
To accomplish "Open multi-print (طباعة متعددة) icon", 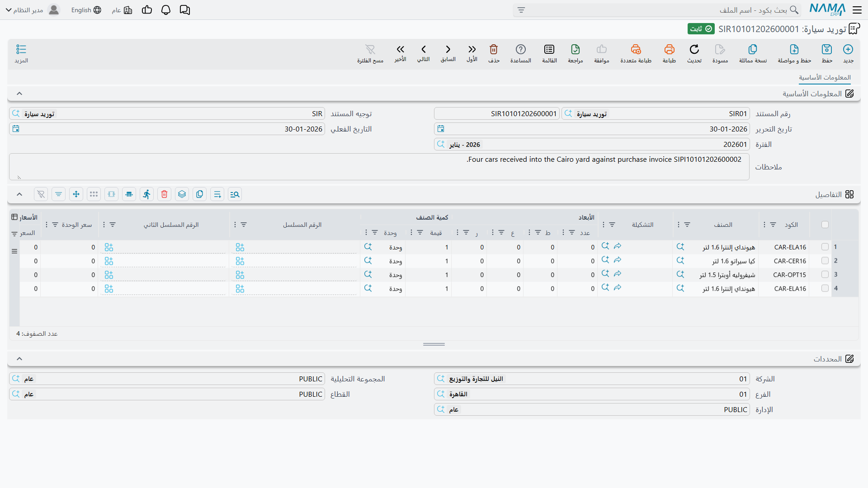I will click(x=636, y=49).
